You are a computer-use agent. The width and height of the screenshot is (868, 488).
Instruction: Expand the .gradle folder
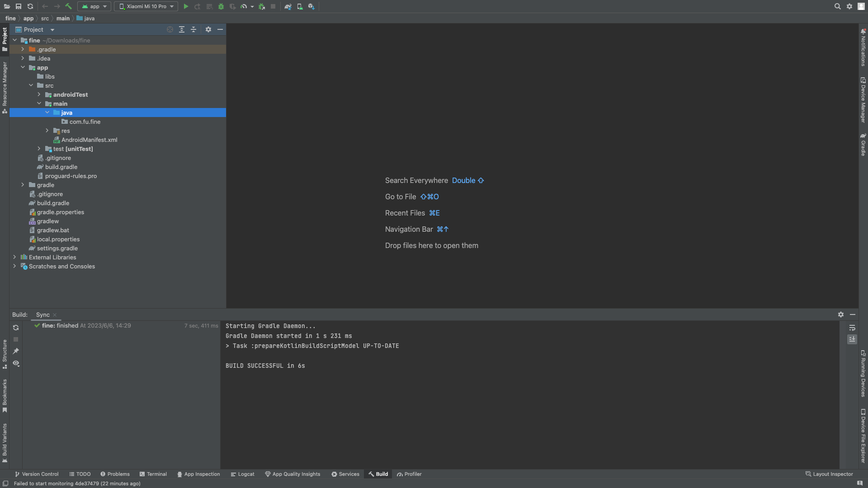tap(23, 49)
